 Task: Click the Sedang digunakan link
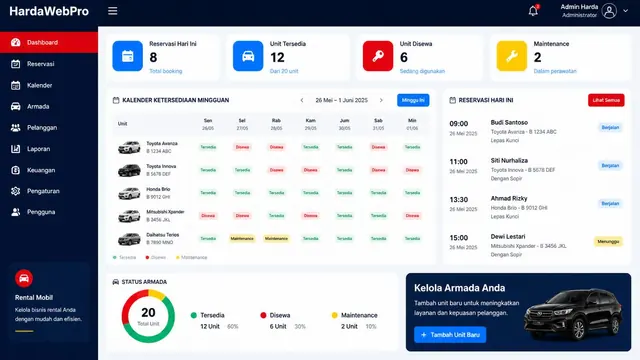422,71
